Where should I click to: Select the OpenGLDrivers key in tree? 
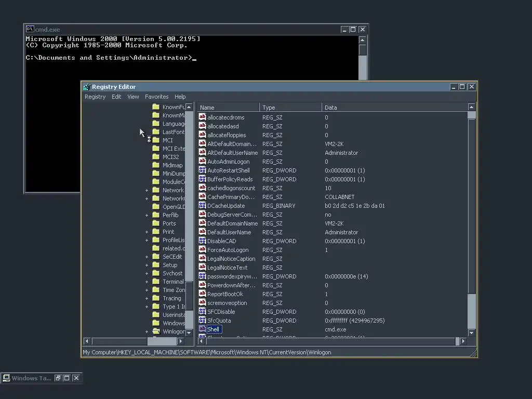pyautogui.click(x=174, y=207)
